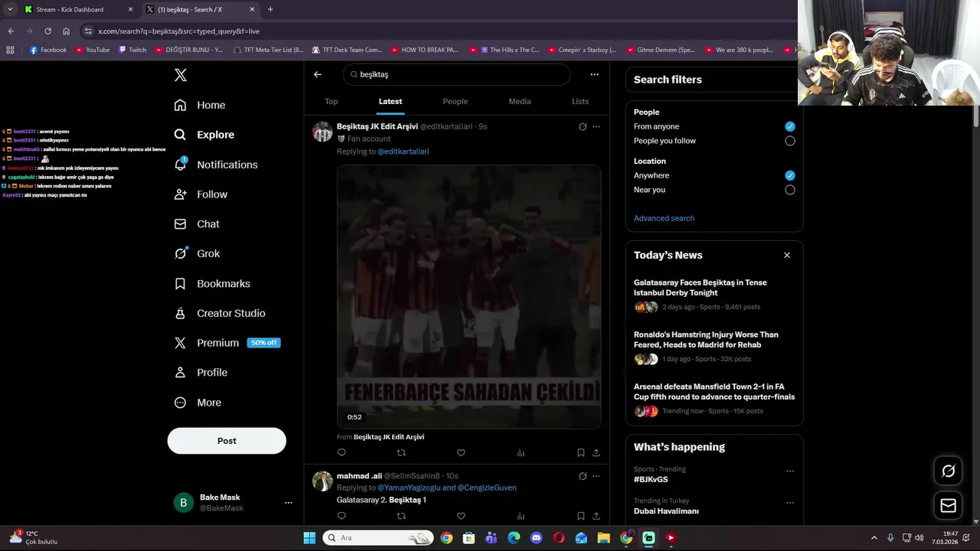Reload the page with browser refresh
The width and height of the screenshot is (980, 551).
[x=47, y=31]
